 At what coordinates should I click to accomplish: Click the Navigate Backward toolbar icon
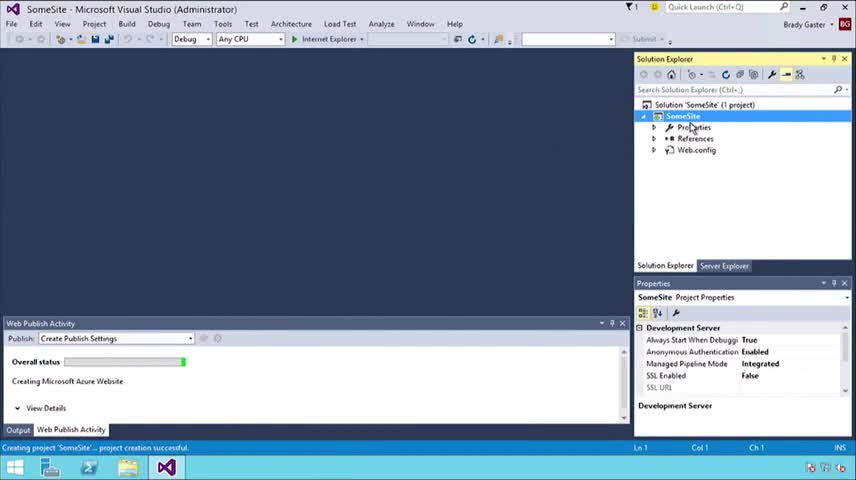[20, 39]
